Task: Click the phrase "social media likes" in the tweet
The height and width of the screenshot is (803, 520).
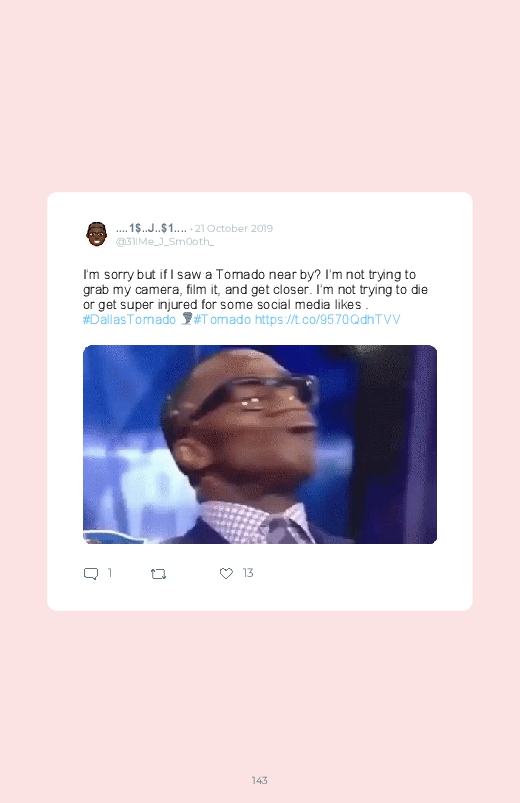Action: pyautogui.click(x=309, y=305)
